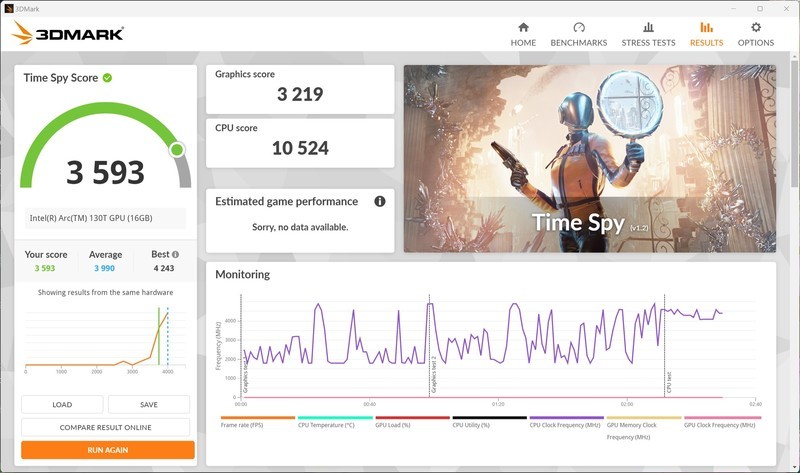Click 'Sorry, no data available.' message
Viewport: 800px width, 473px height.
point(300,227)
